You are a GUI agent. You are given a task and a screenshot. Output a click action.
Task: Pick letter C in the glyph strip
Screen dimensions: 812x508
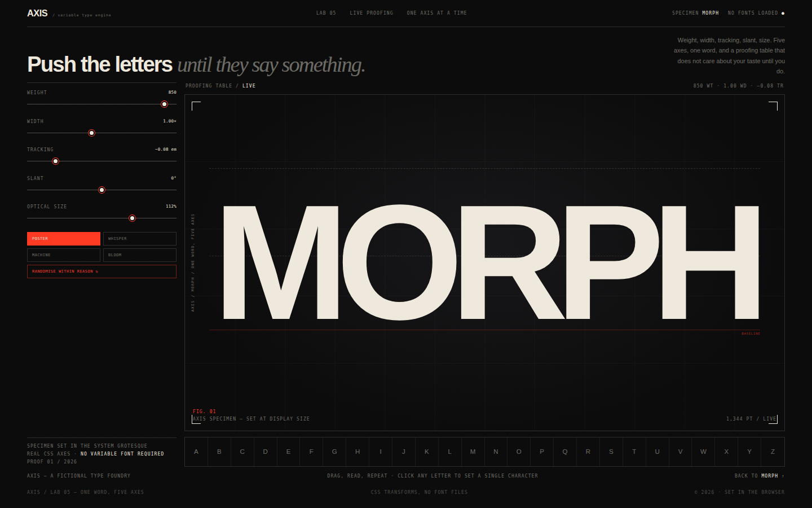coord(242,452)
